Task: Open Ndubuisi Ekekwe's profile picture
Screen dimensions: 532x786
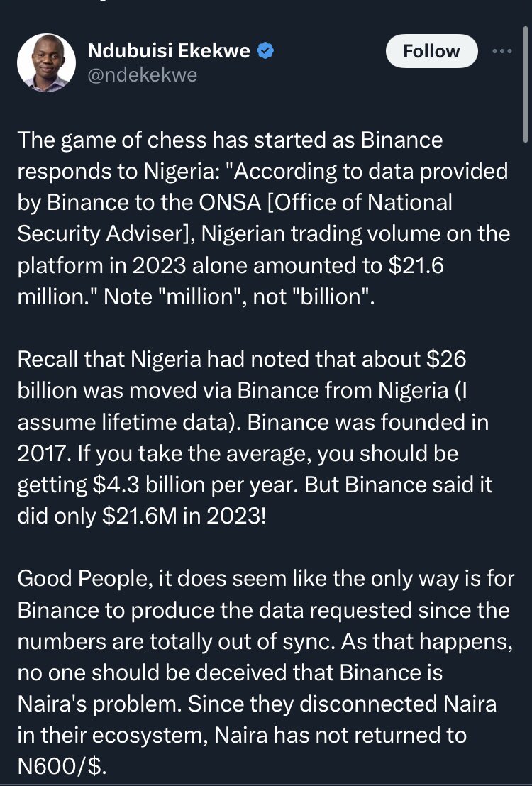Action: coord(46,62)
